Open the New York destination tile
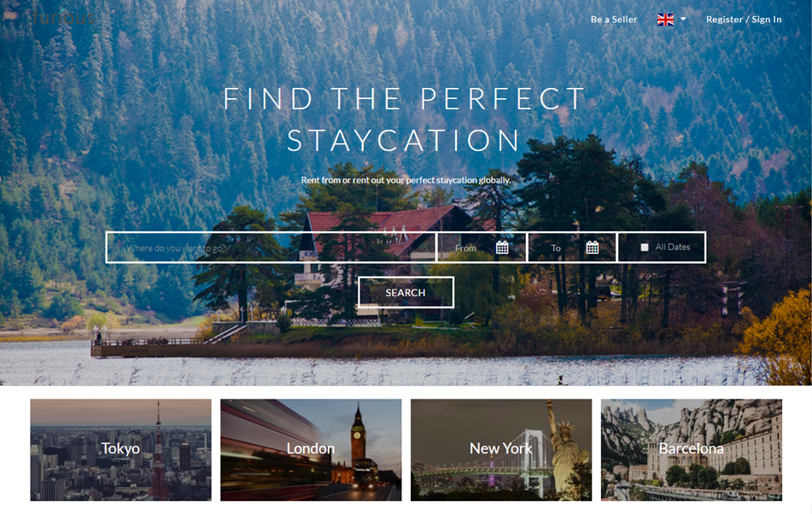 point(500,449)
